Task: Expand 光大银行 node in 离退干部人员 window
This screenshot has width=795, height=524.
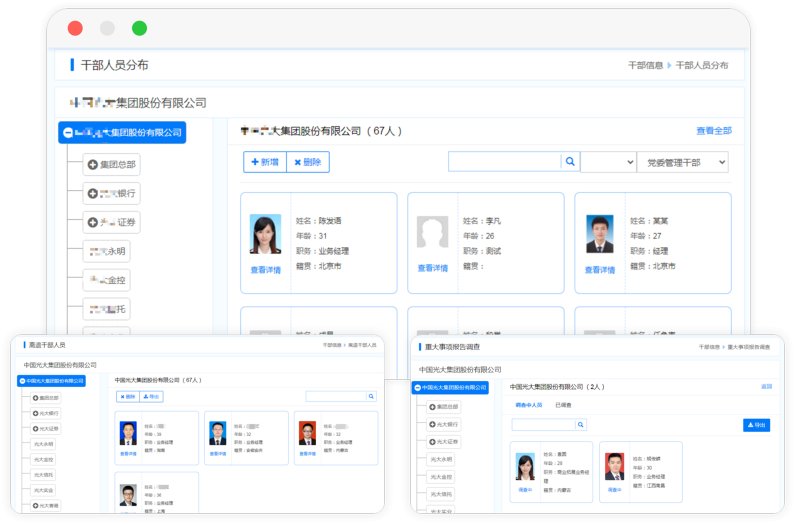Action: coord(35,413)
